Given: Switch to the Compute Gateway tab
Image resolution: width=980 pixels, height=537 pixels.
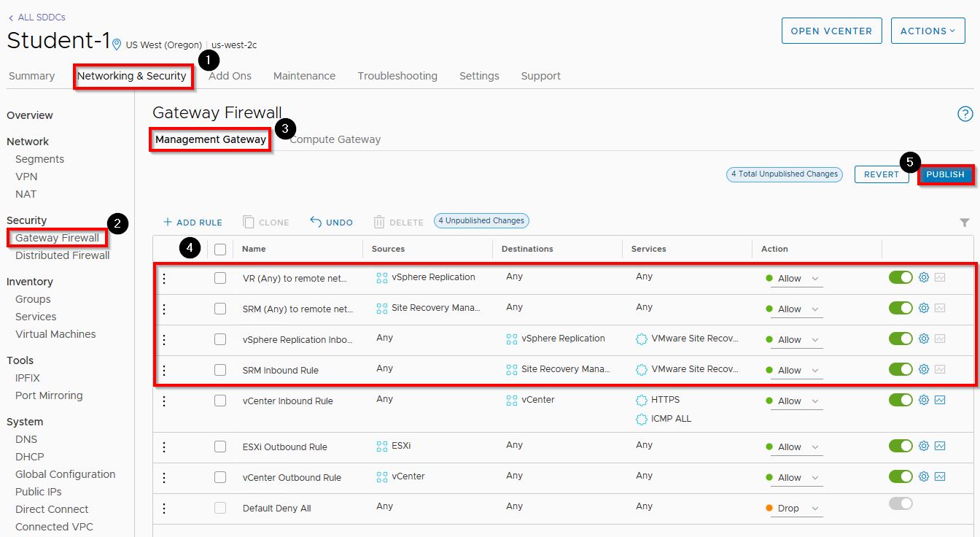Looking at the screenshot, I should [x=335, y=139].
